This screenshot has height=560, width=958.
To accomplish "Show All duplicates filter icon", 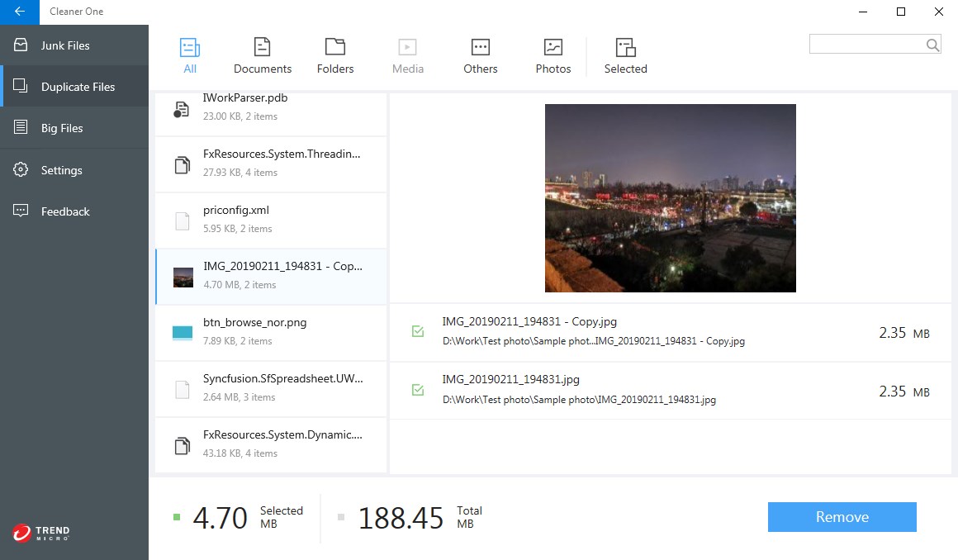I will click(190, 47).
